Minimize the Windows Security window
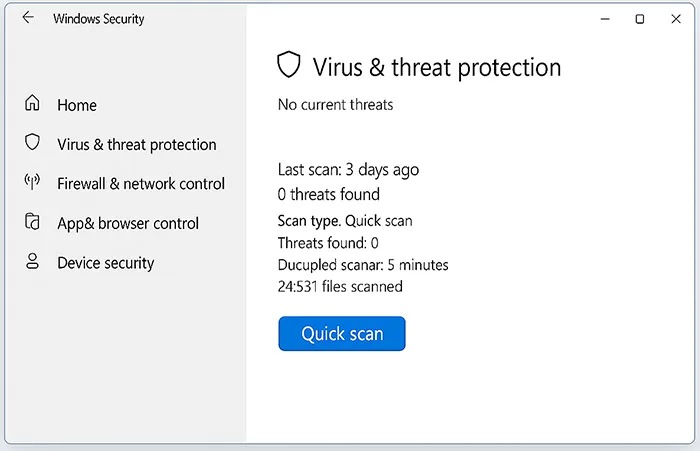The height and width of the screenshot is (451, 700). [x=603, y=19]
